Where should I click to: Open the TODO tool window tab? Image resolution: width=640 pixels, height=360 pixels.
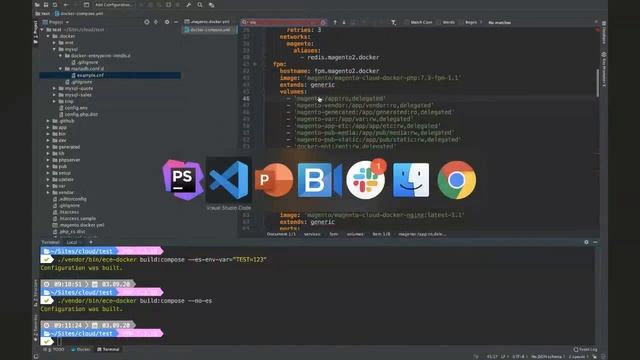point(54,349)
